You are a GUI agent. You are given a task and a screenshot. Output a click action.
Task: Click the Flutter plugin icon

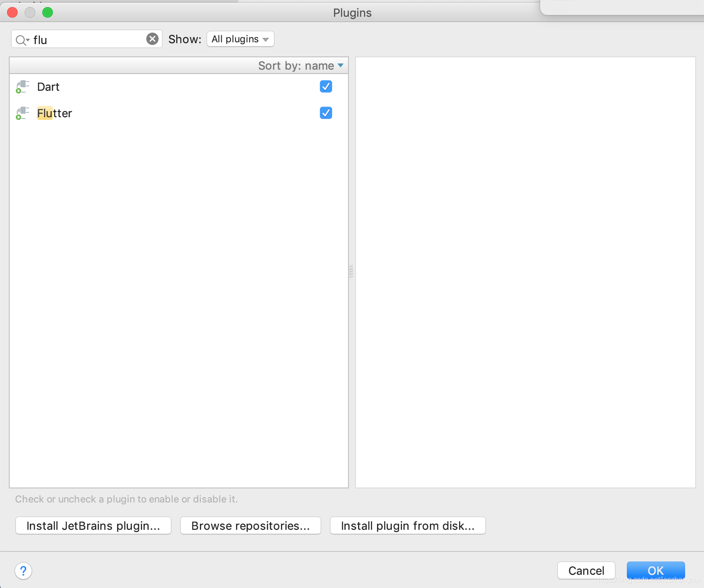click(22, 113)
